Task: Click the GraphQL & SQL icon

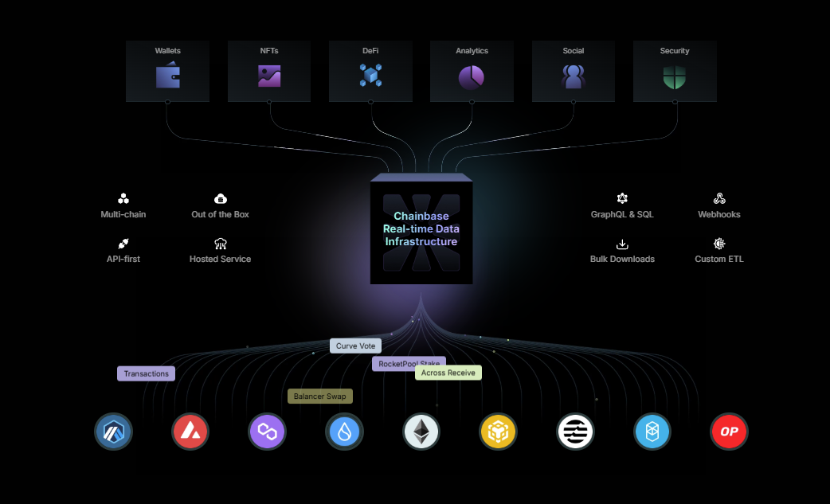Action: 622,198
